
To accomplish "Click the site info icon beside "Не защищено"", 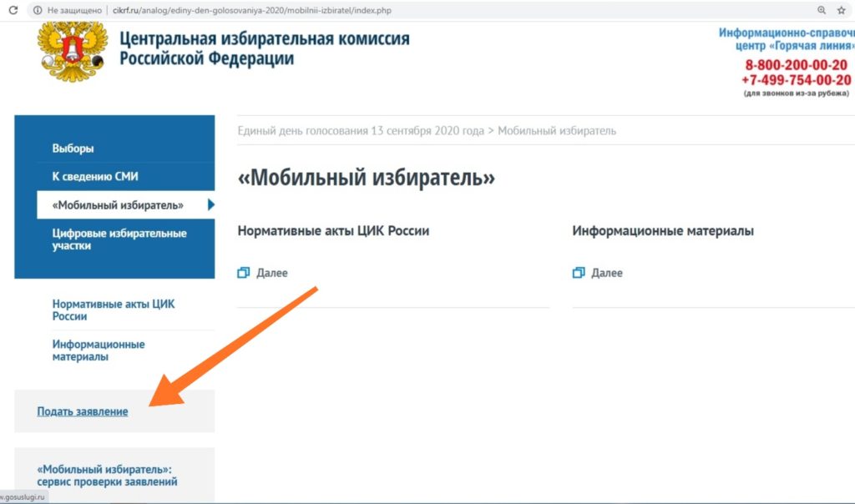I will (x=37, y=10).
